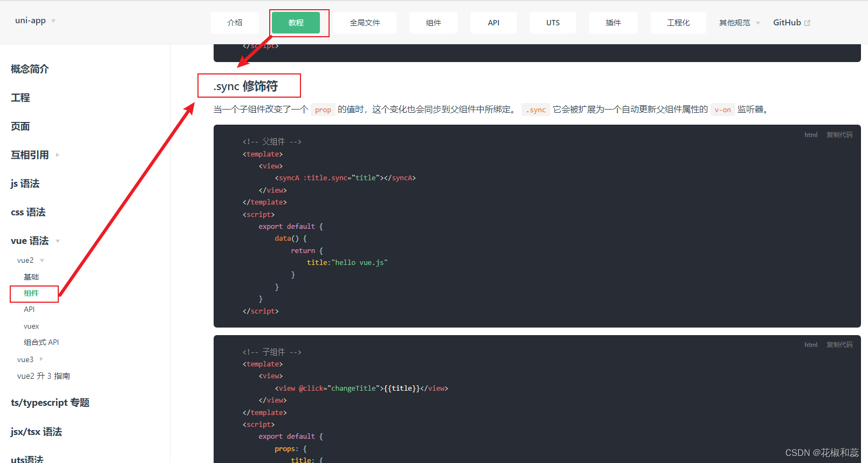Click the @click="changeTitle" code line
The width and height of the screenshot is (868, 463).
361,389
